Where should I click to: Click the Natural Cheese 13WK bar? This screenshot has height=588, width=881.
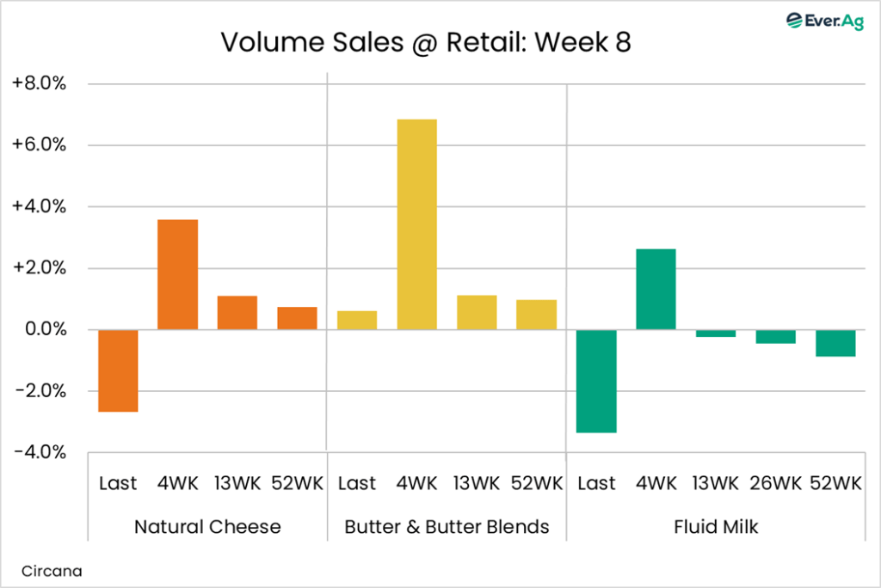pos(237,313)
